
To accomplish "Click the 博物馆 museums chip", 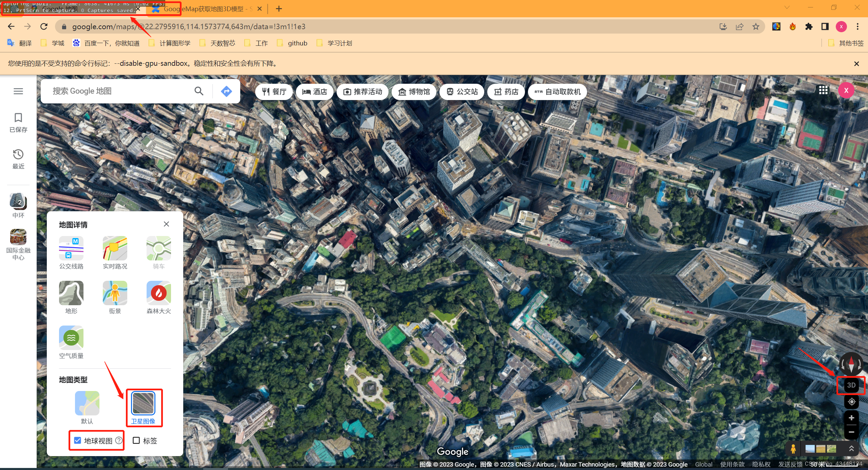I will (414, 92).
